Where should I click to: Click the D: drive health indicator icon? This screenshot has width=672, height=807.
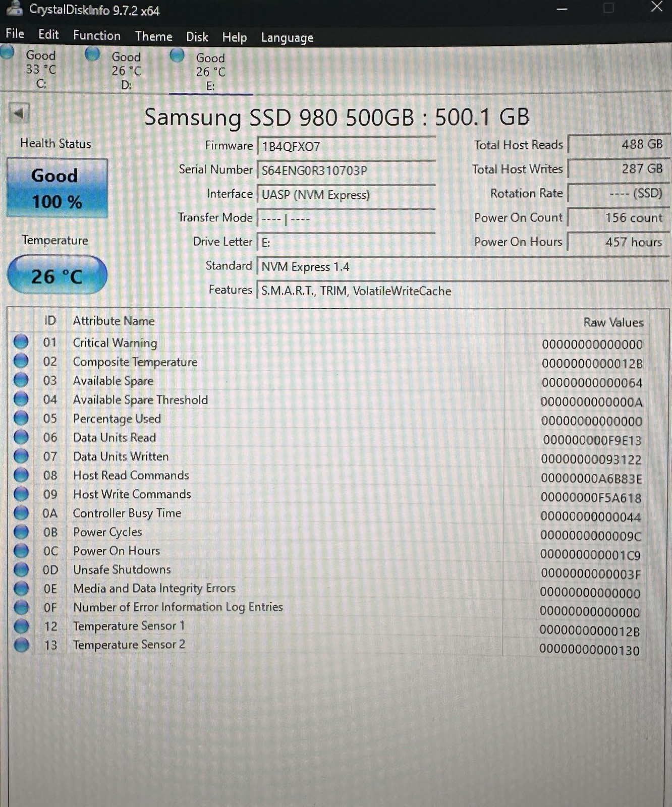pos(92,53)
